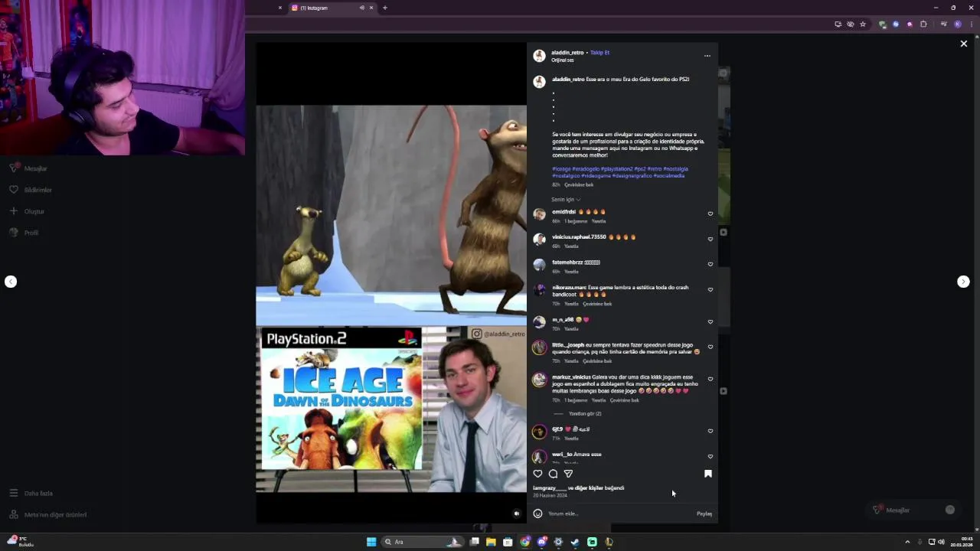The image size is (980, 551).
Task: Like little._joseph's comment
Action: pyautogui.click(x=710, y=347)
